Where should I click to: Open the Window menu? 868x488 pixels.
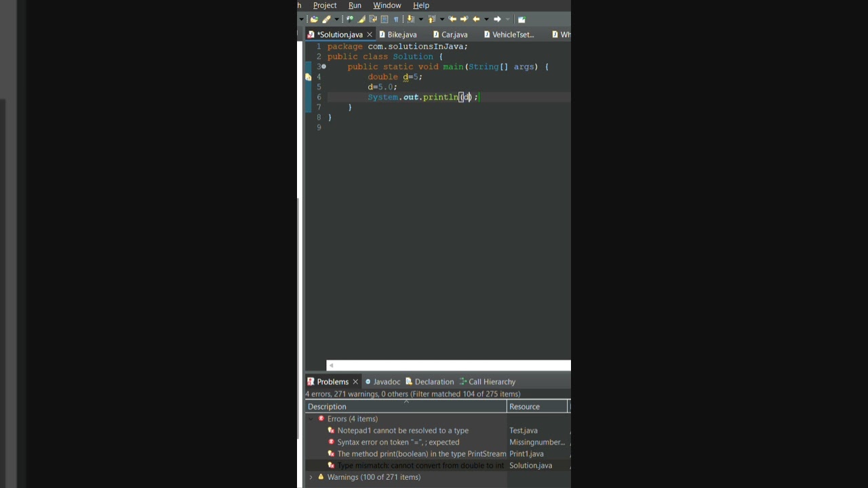pyautogui.click(x=387, y=5)
